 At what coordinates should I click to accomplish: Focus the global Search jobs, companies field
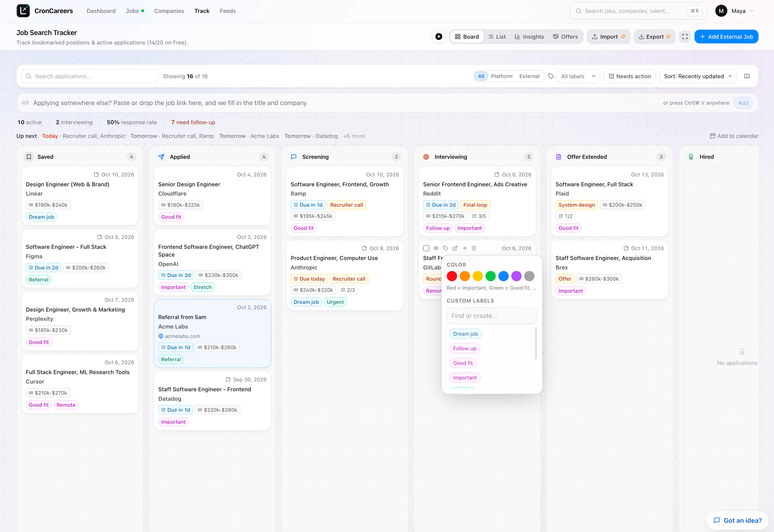(638, 11)
